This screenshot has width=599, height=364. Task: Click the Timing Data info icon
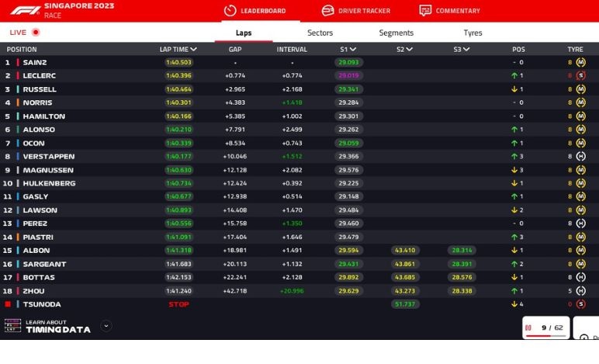tap(12, 327)
